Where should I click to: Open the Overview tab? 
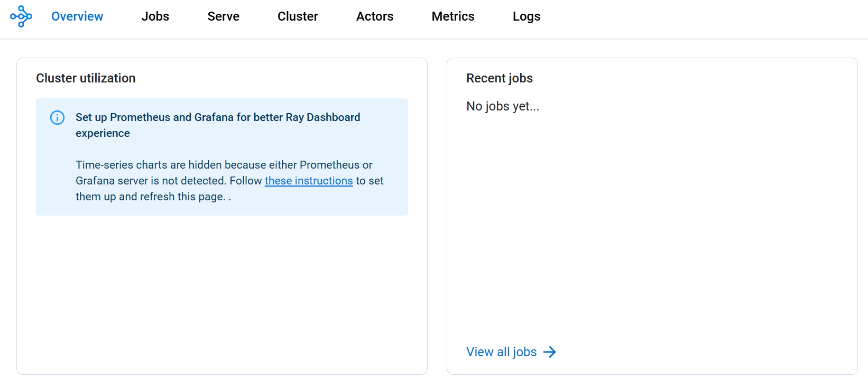77,16
